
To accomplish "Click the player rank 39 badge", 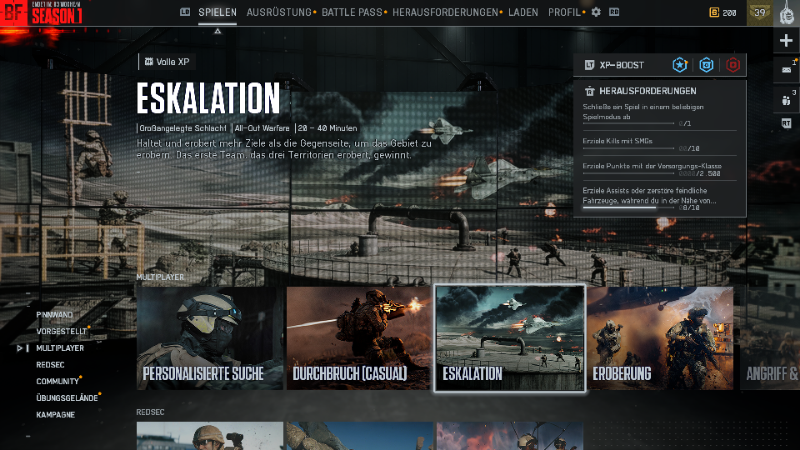I will click(x=760, y=12).
